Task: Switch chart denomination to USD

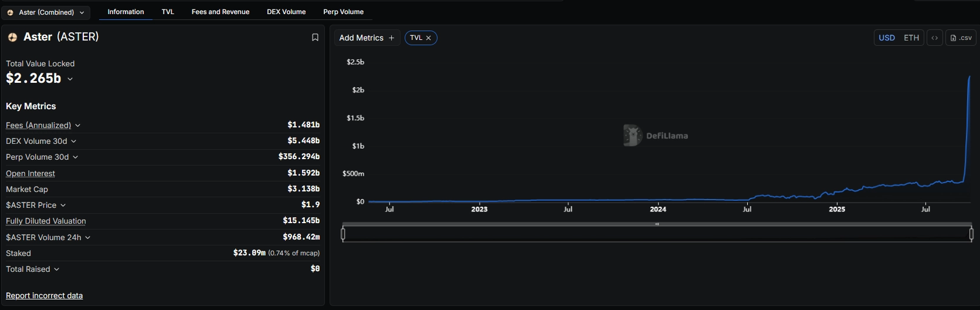Action: (886, 38)
